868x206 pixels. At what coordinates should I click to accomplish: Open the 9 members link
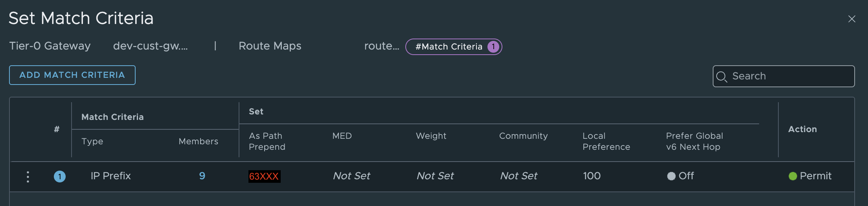click(202, 176)
